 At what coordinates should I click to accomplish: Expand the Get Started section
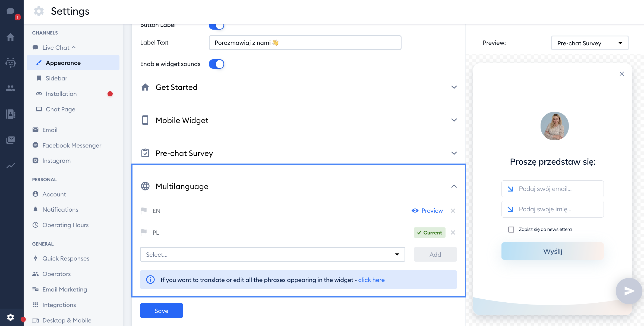coord(454,87)
